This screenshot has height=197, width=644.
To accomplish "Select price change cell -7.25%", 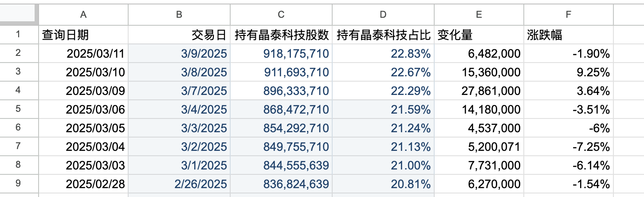I will [569, 146].
